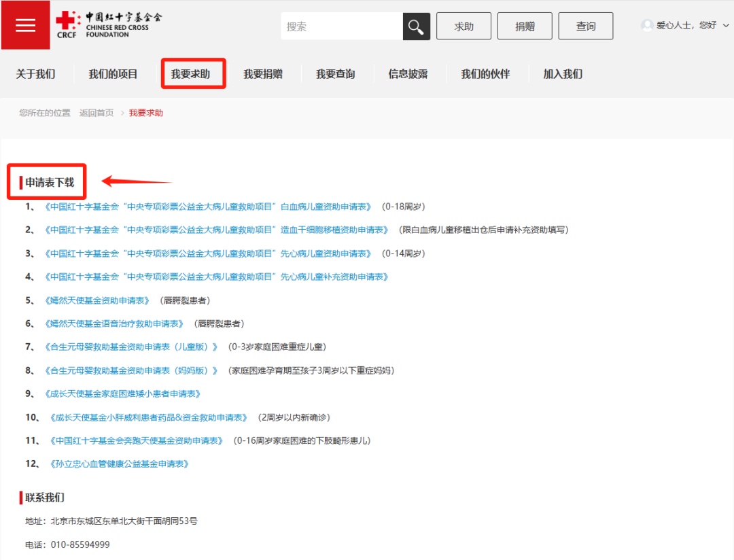
Task: Click the search magnifier icon
Action: pos(416,26)
